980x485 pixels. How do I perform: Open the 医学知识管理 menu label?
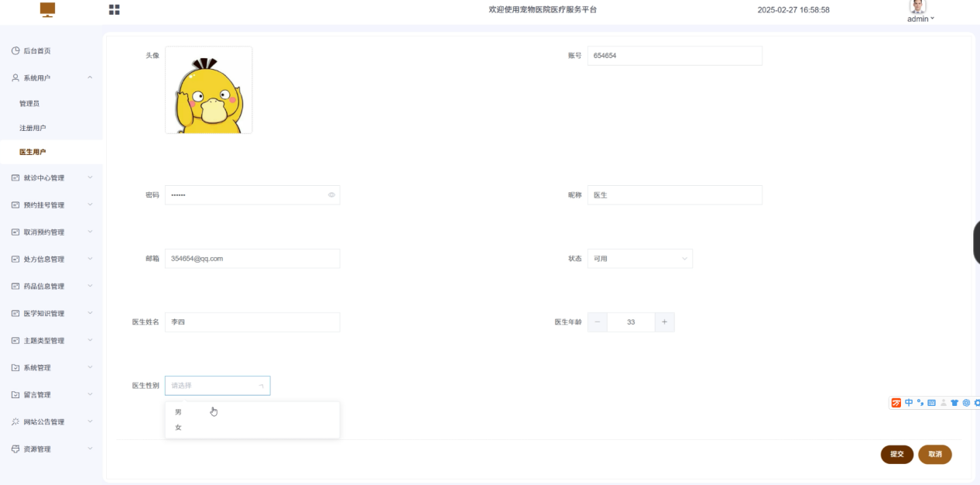[x=44, y=314]
